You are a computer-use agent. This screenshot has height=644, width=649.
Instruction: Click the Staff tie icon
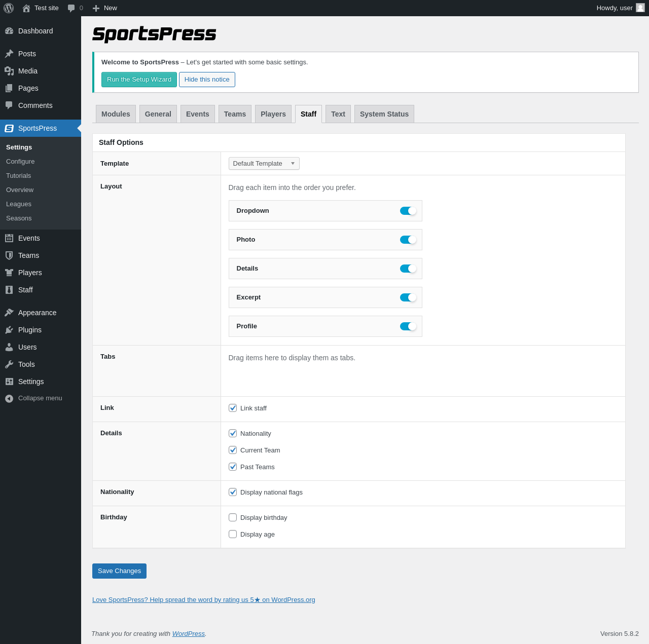point(9,290)
